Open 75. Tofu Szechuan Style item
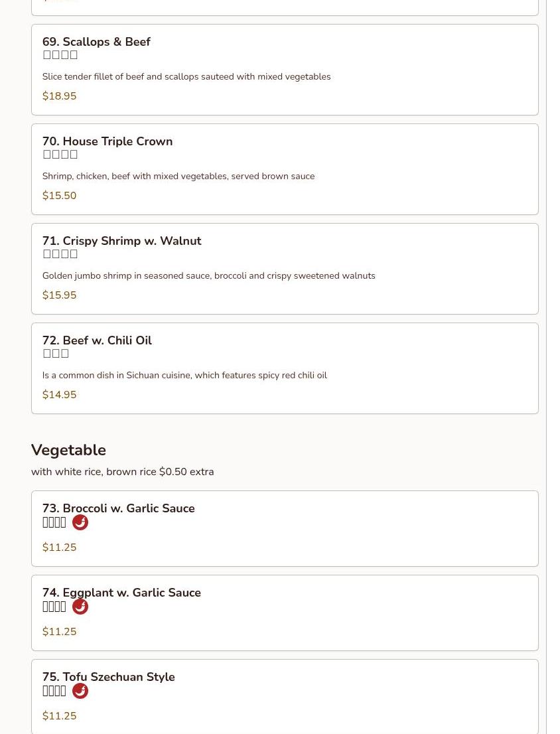The width and height of the screenshot is (560, 734). click(285, 697)
